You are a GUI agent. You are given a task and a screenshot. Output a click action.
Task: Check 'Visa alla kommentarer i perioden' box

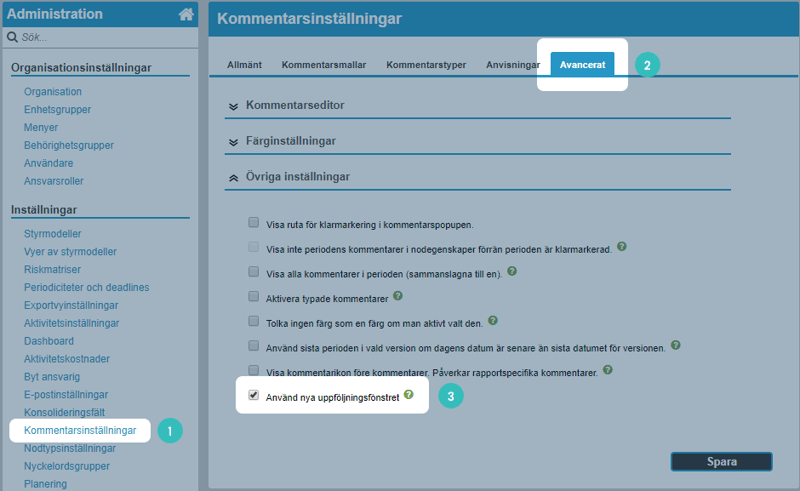(254, 272)
